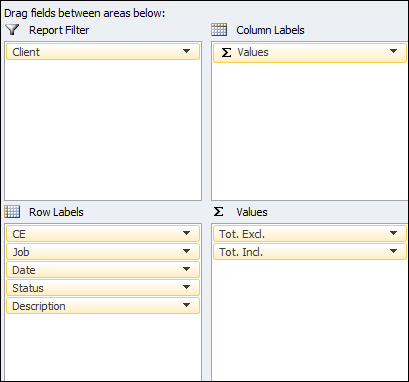This screenshot has width=409, height=382.
Task: Expand the CE field dropdown arrow
Action: click(187, 233)
